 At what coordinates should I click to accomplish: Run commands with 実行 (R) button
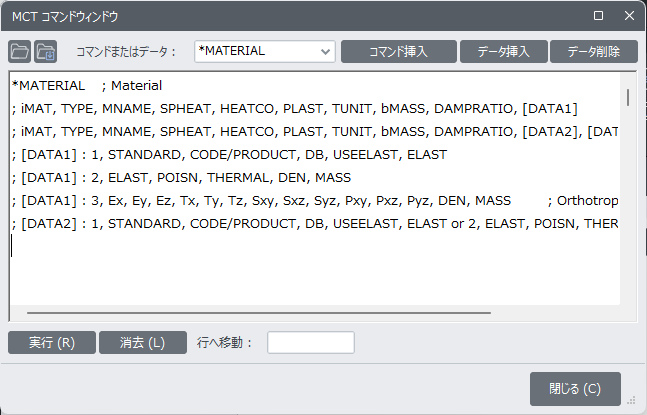[52, 342]
